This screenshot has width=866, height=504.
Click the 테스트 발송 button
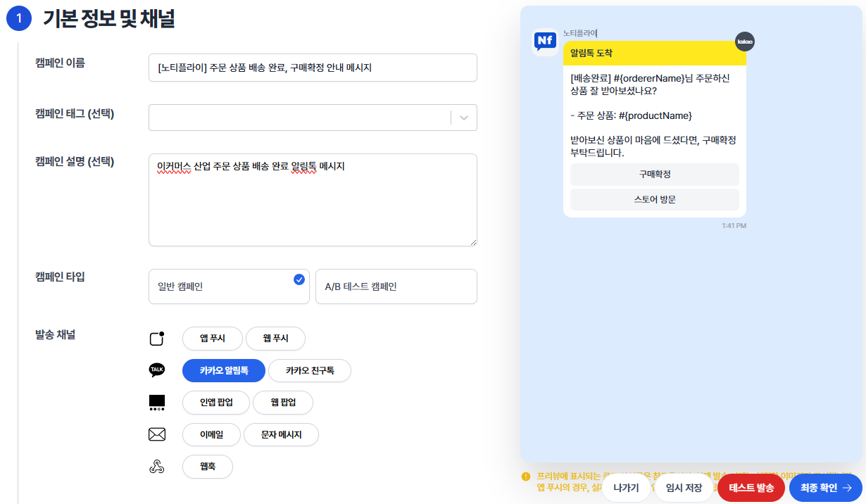pos(751,487)
